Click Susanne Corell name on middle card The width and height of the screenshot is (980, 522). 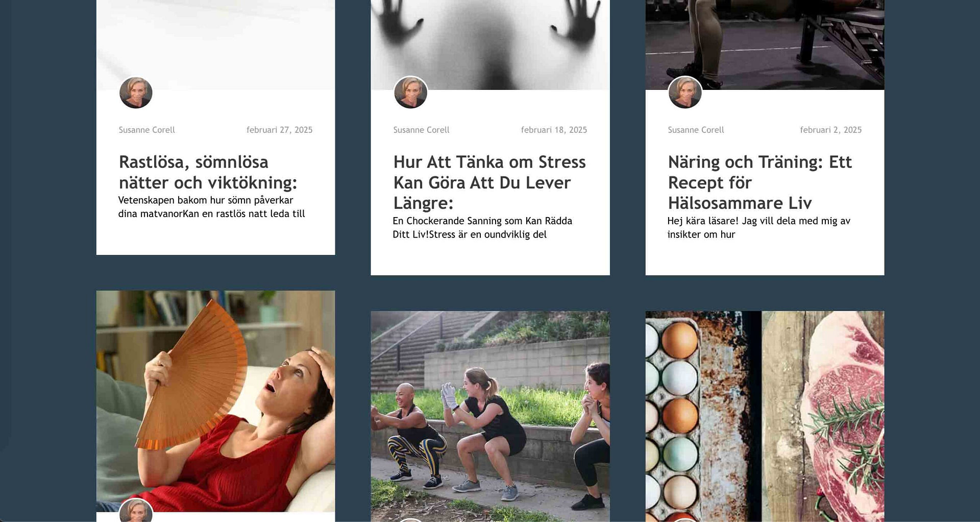coord(421,130)
